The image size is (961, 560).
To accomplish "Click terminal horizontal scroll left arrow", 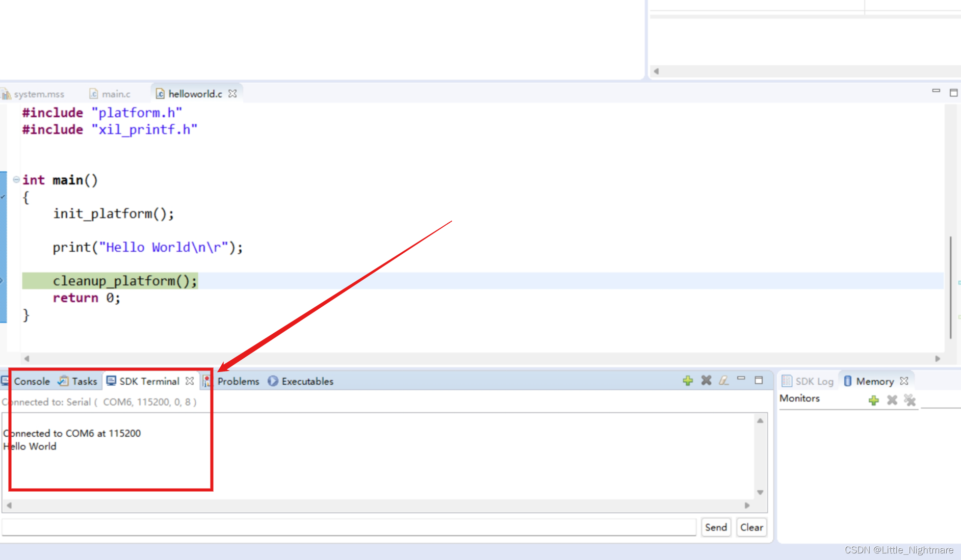I will [9, 505].
